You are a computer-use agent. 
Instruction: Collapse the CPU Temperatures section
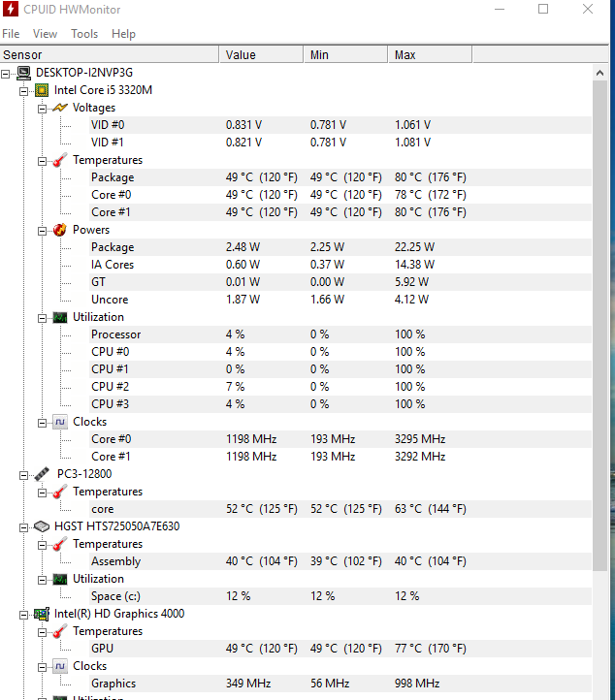pos(42,161)
